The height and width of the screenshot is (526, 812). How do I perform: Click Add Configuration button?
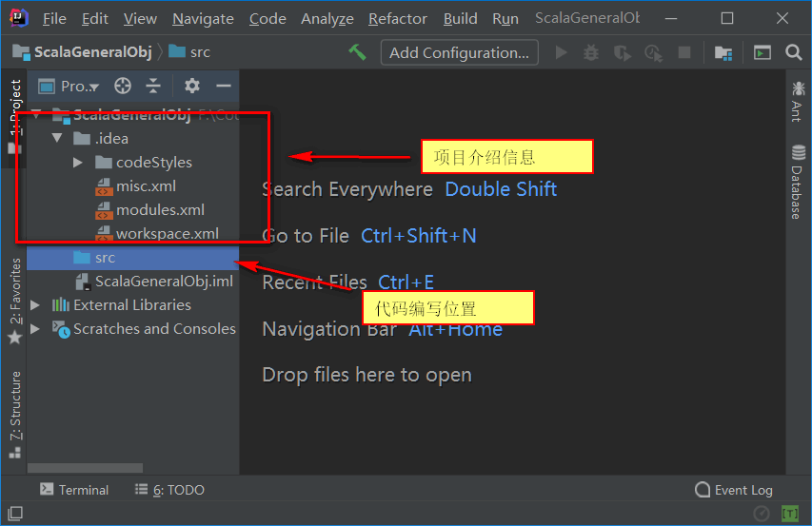tap(460, 52)
